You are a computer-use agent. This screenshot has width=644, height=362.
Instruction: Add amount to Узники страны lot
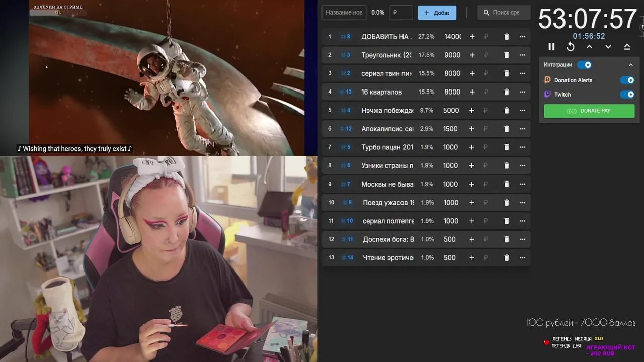point(472,165)
